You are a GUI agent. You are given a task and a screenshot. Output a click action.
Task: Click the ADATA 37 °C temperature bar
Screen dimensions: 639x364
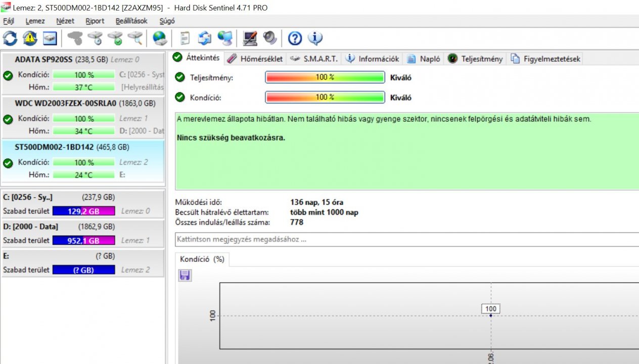(84, 87)
